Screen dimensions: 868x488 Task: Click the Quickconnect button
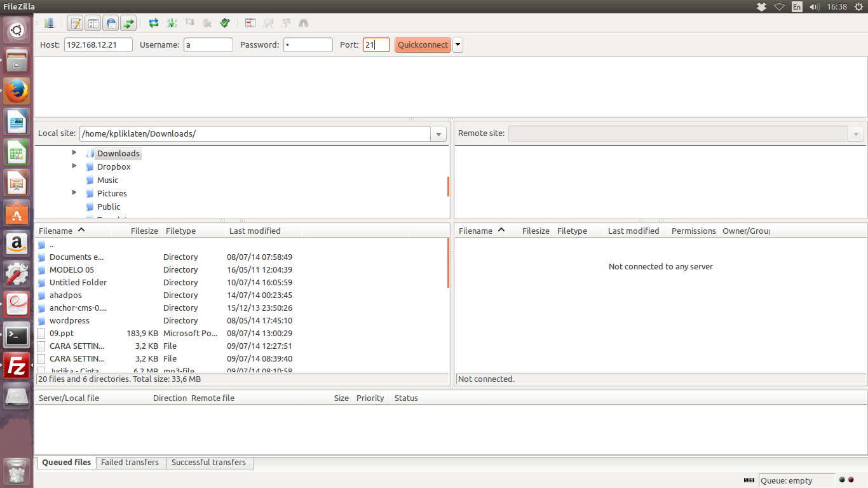point(423,45)
